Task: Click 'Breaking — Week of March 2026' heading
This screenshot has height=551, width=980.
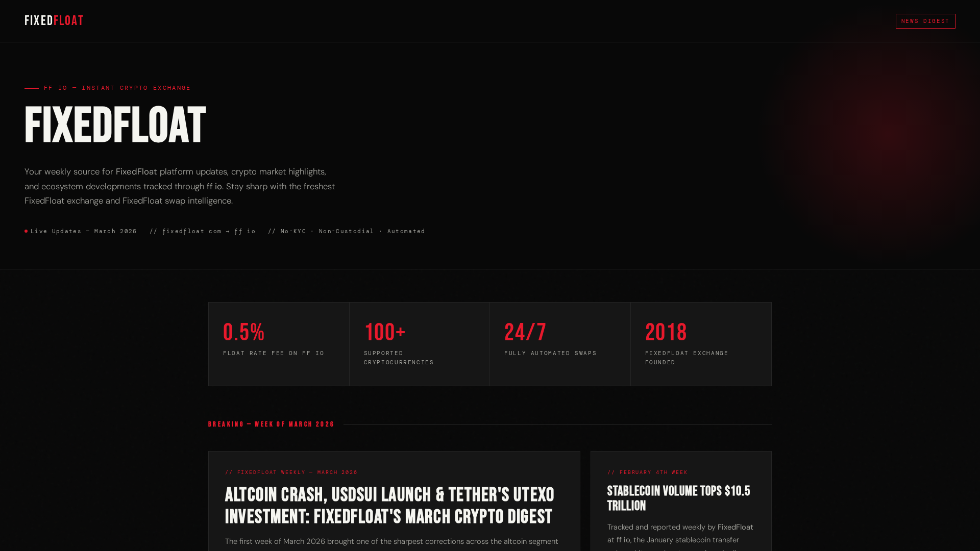Action: (271, 424)
